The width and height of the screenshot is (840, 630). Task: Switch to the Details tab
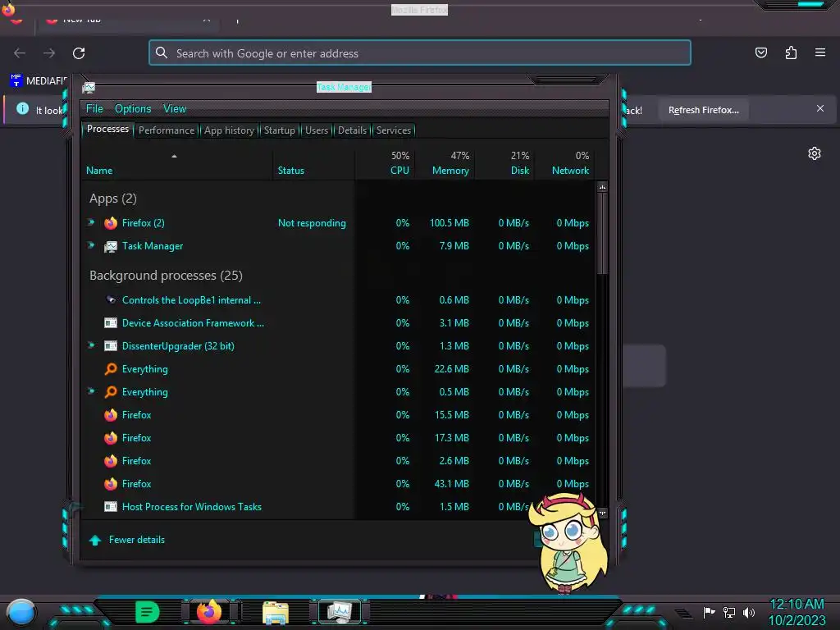point(352,130)
